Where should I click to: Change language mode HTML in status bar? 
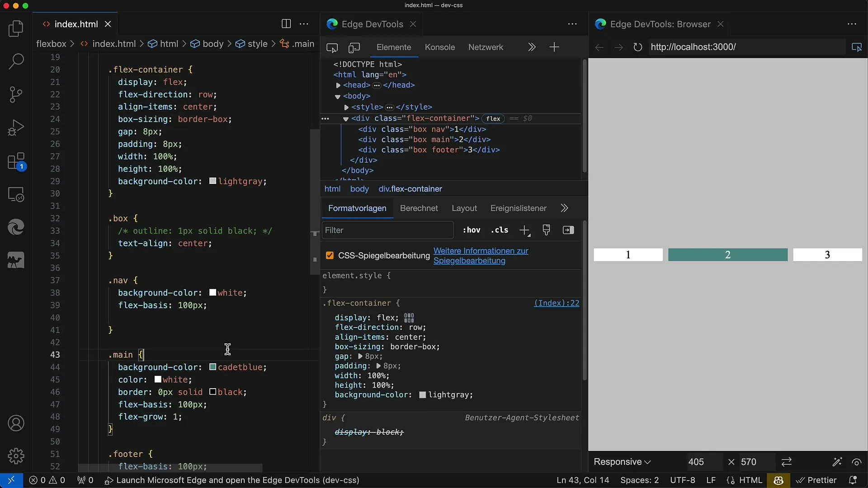point(751,480)
